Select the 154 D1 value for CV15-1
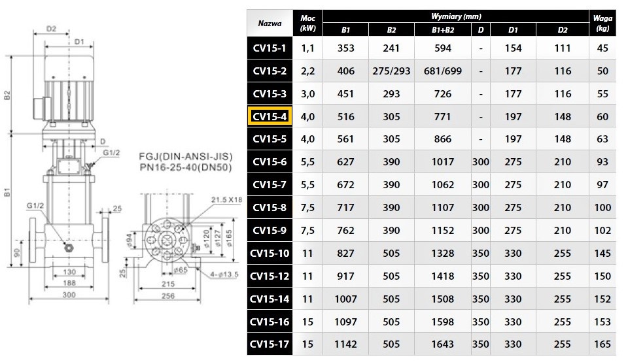Viewport: 628px width, 364px height. (x=513, y=48)
